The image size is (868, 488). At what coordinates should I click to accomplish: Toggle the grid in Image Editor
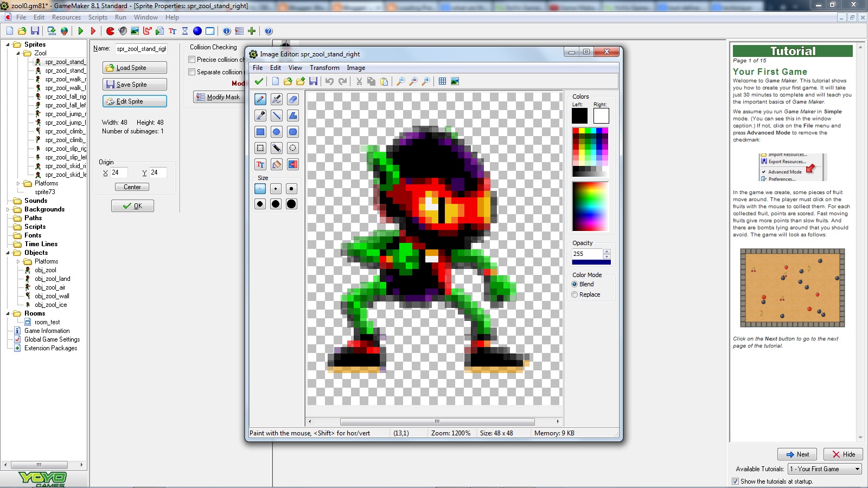[x=443, y=81]
